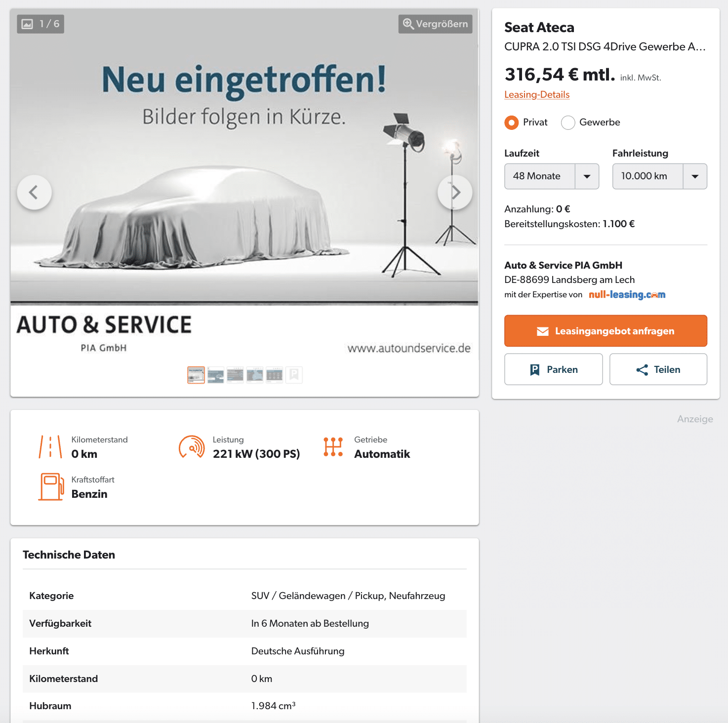The image size is (728, 723).
Task: Select the Gewerbe radio option
Action: tap(568, 122)
